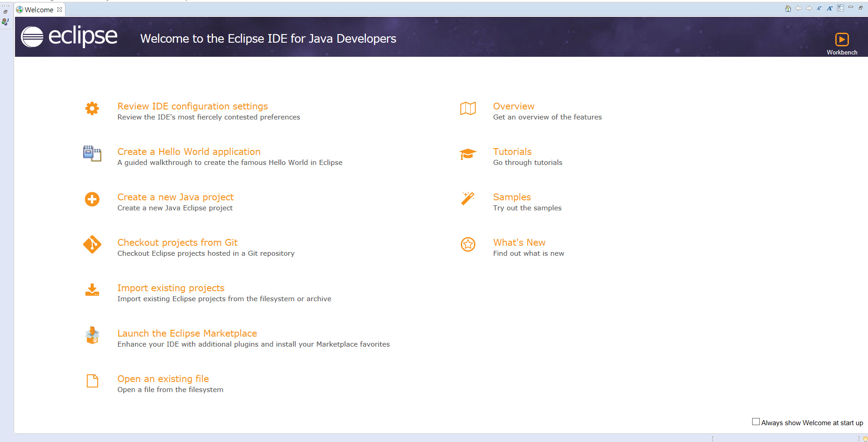Open the Customize page checklist icon
Viewport: 868px width, 442px height.
[840, 8]
